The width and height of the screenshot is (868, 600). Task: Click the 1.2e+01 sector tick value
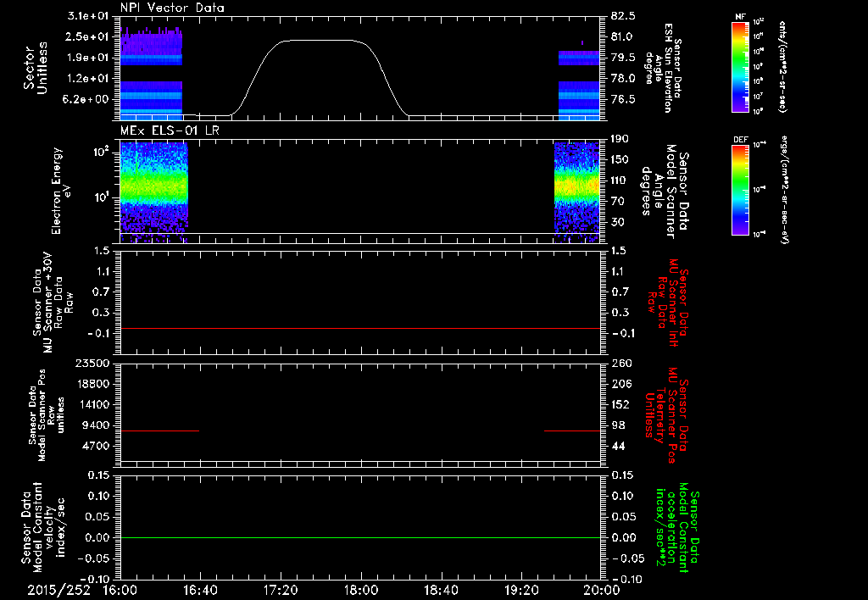point(87,78)
